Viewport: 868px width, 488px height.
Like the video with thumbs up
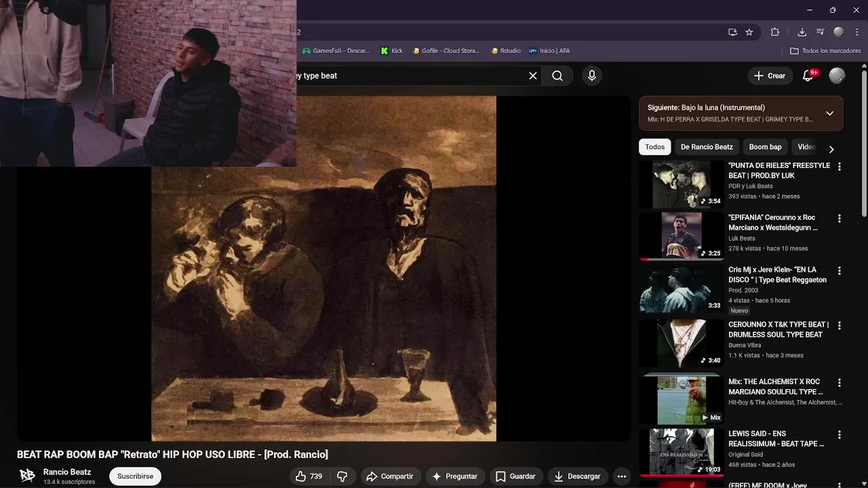click(309, 476)
